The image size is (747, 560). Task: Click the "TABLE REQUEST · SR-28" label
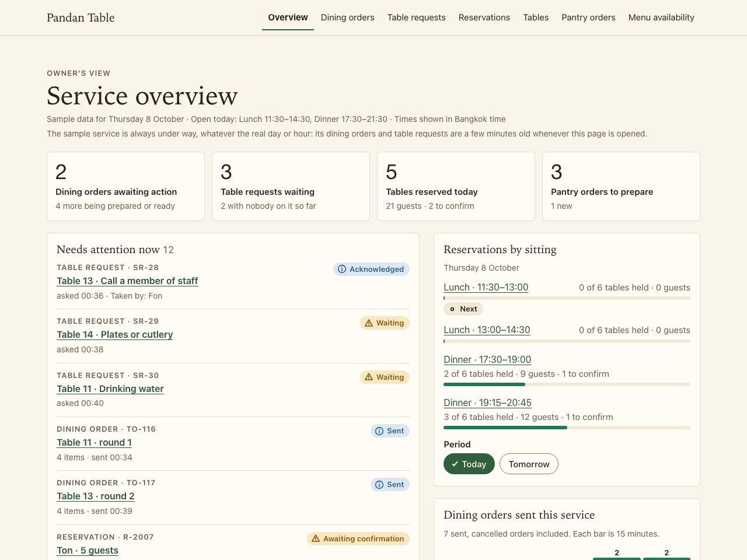(108, 268)
